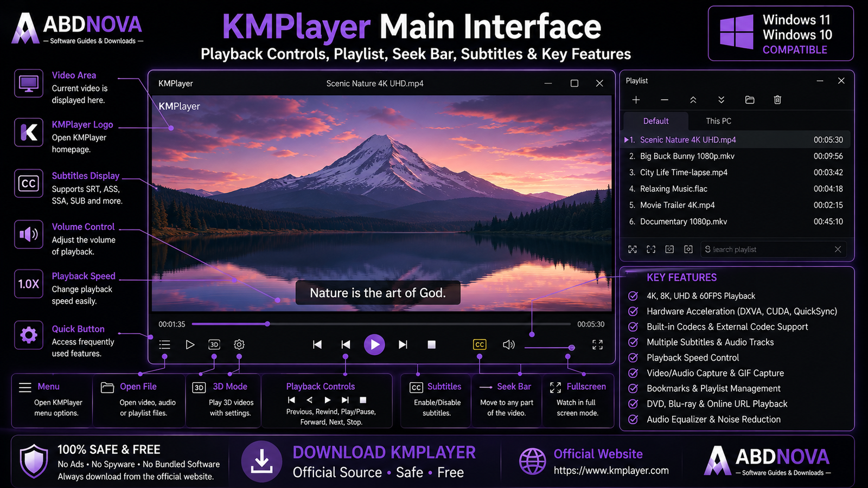Mute audio using the speaker icon in the control bar
Screen dimensions: 868x488
509,344
